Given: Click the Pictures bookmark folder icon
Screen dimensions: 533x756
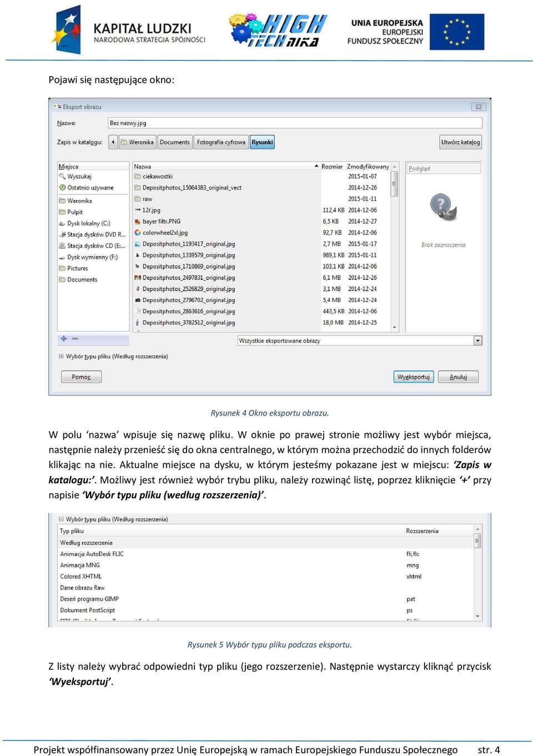Looking at the screenshot, I should tap(62, 268).
